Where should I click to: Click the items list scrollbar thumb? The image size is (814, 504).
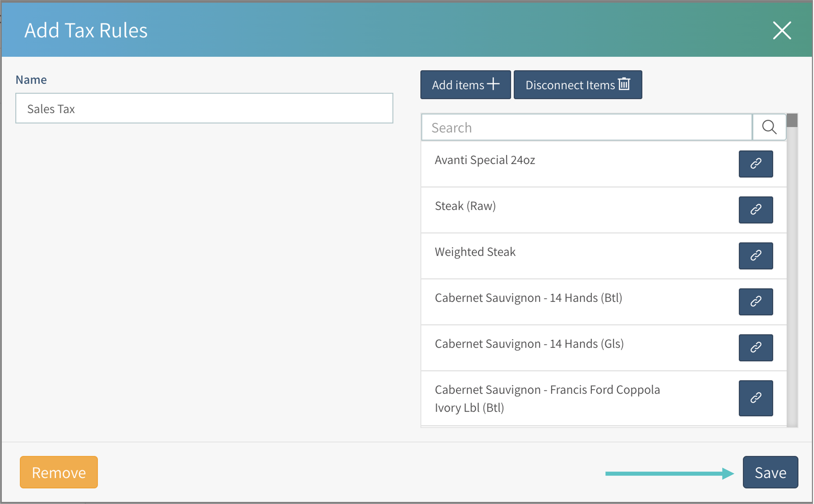792,120
